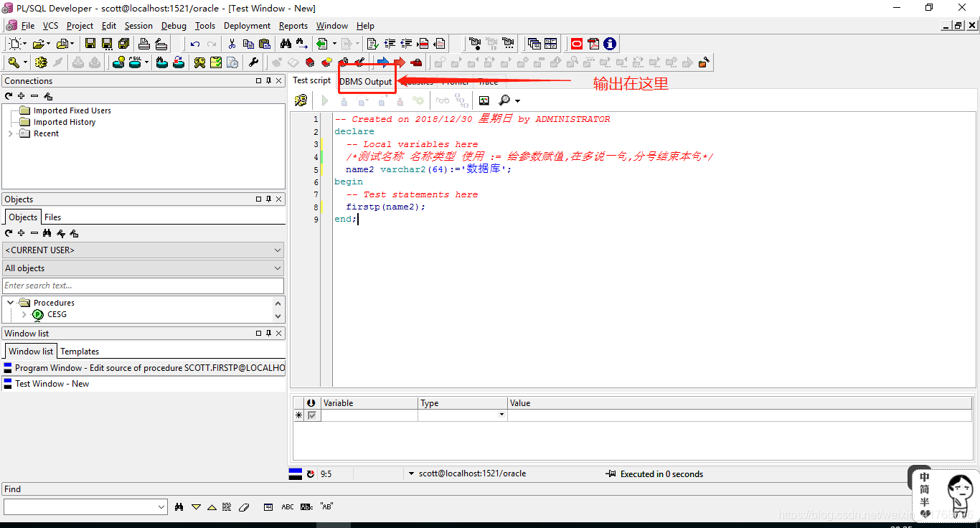Viewport: 980px width, 528px height.
Task: Pin the Connections panel with pushpin icon
Action: point(268,81)
